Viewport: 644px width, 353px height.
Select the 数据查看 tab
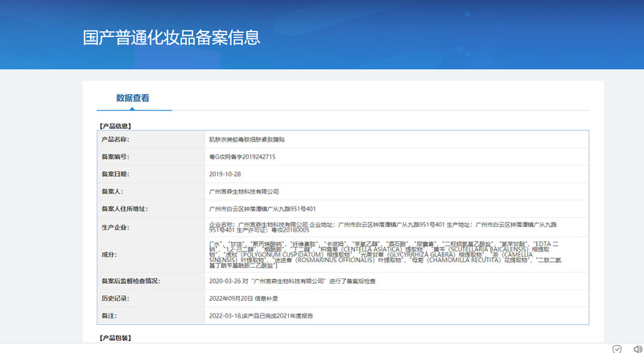(x=132, y=98)
